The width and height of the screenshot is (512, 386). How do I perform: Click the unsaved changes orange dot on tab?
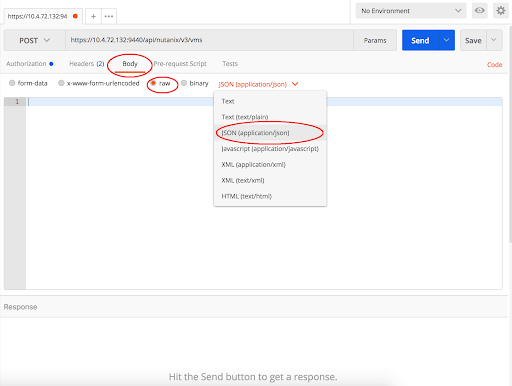tap(75, 16)
